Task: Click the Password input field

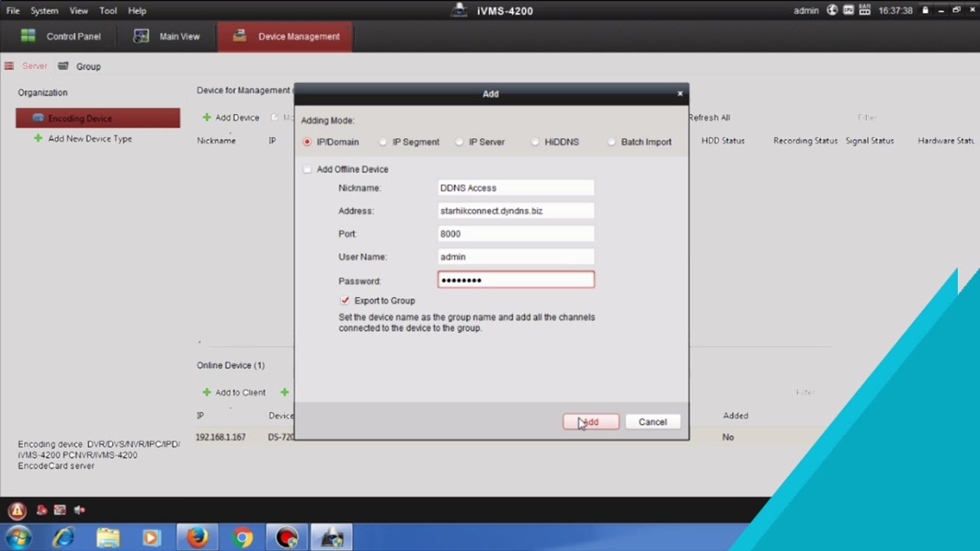Action: click(516, 280)
